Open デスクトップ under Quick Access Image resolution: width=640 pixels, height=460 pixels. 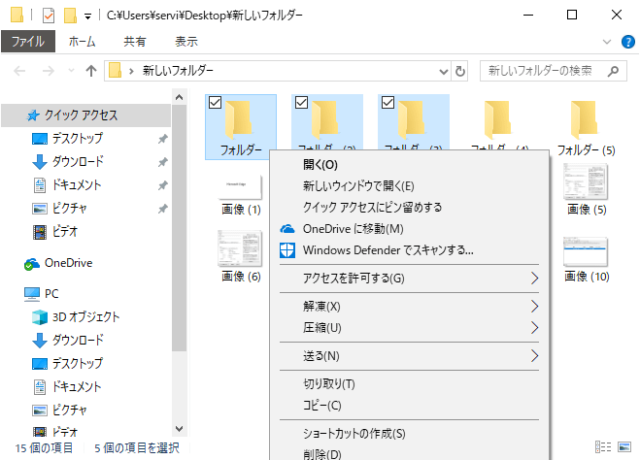tap(77, 138)
